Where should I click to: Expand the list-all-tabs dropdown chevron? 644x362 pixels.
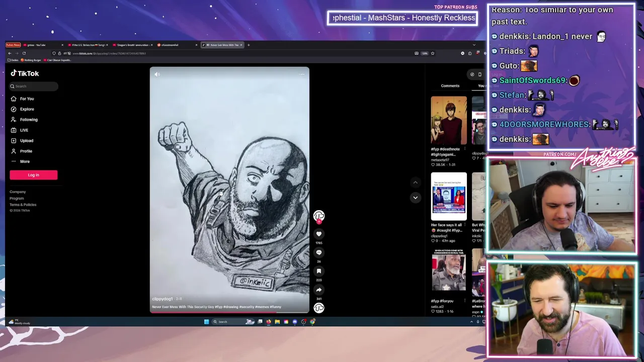coord(474,45)
